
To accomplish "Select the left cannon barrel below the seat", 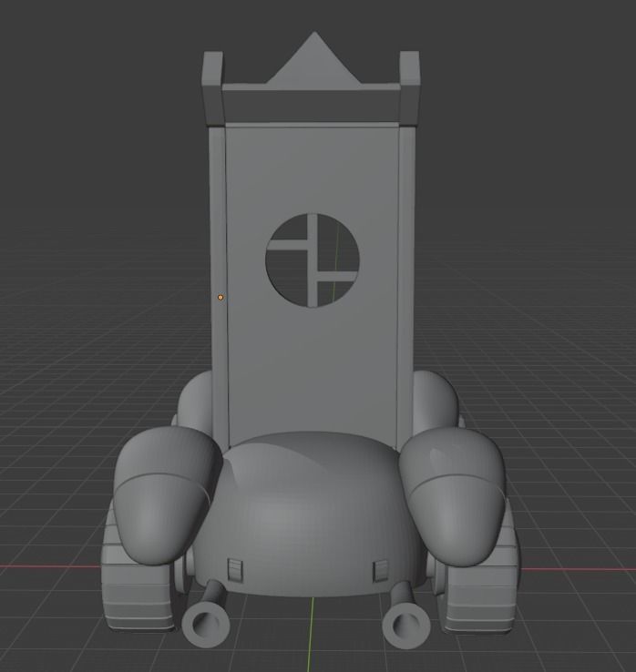I will (x=207, y=613).
